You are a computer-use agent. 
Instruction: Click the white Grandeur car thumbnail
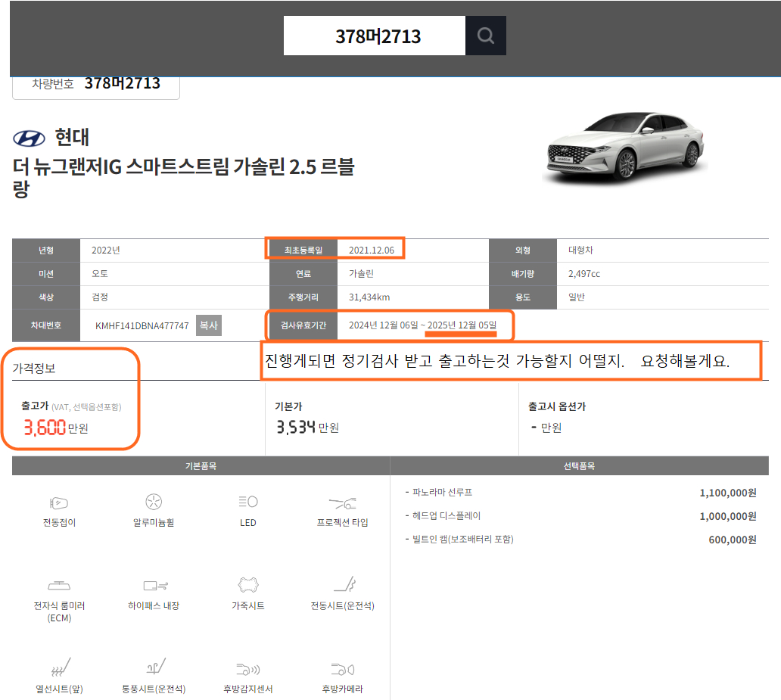click(625, 149)
